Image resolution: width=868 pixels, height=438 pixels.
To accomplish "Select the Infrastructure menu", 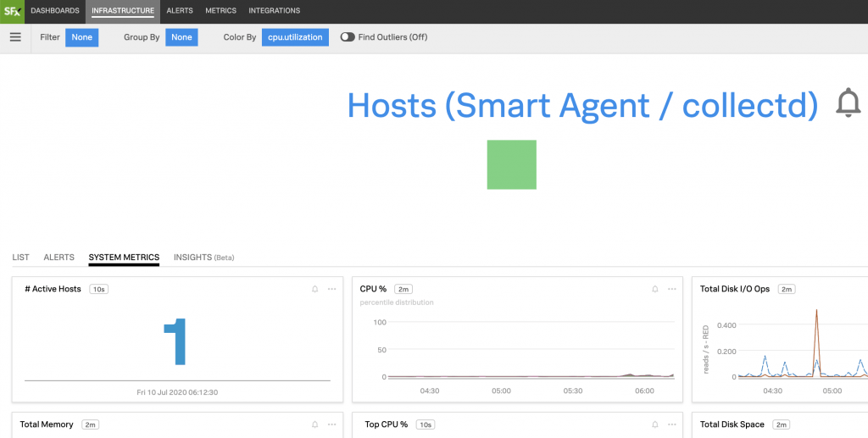I will [123, 11].
